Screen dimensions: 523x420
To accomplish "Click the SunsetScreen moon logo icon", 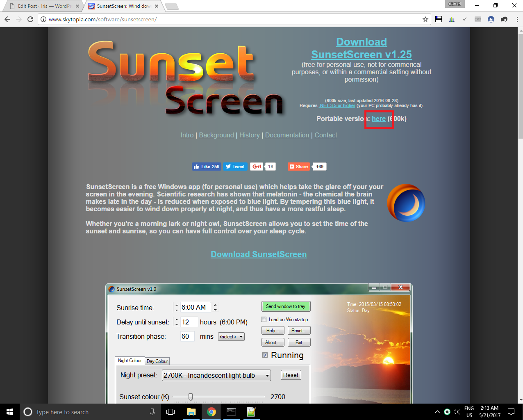I will pos(406,203).
